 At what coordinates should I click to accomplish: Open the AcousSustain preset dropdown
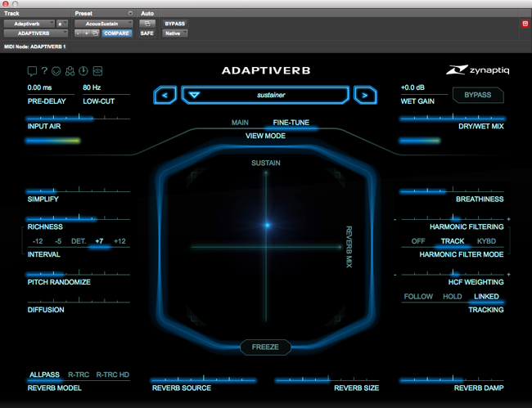(103, 24)
